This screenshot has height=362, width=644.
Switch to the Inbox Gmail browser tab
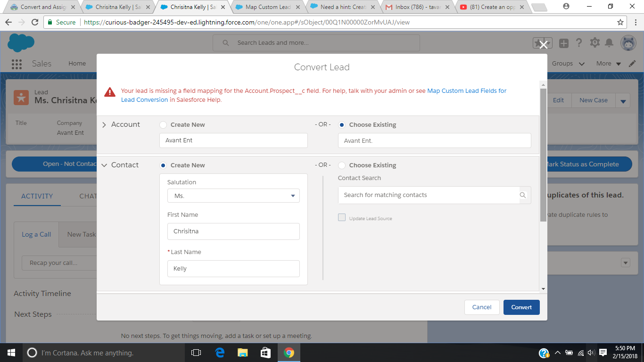point(418,7)
